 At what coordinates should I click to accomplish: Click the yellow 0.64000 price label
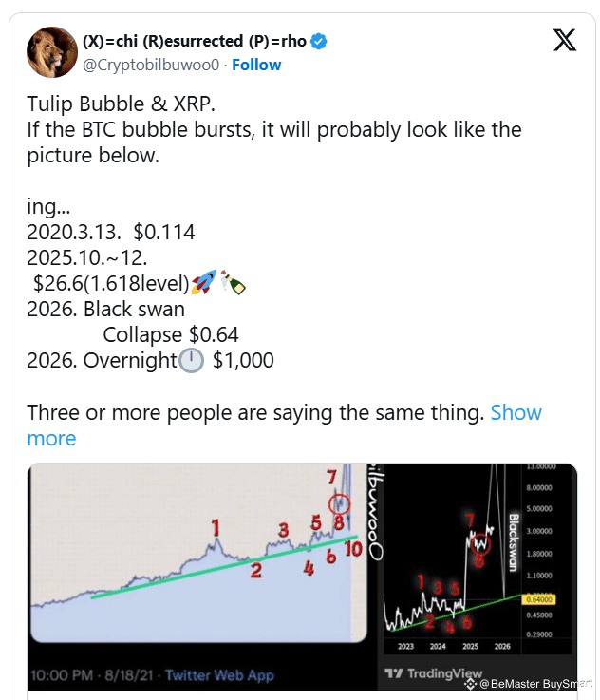coord(539,599)
